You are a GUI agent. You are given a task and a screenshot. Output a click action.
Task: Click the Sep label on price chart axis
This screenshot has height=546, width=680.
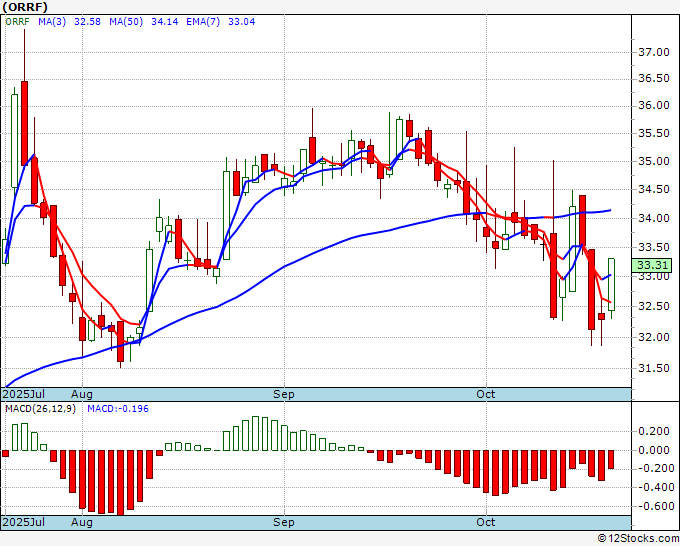(284, 394)
